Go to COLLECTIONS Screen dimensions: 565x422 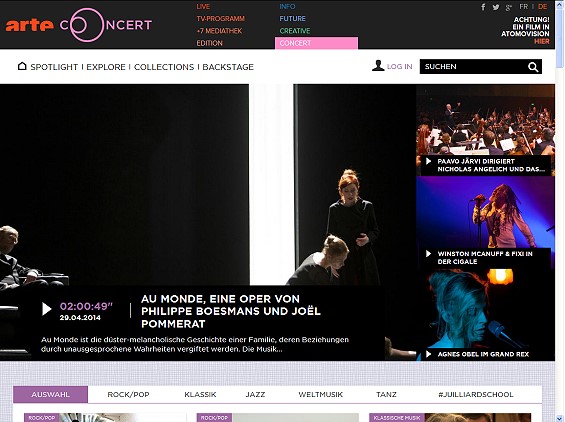[164, 67]
